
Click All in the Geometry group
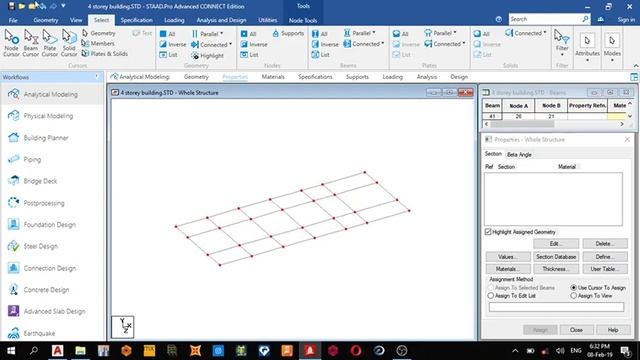(168, 34)
